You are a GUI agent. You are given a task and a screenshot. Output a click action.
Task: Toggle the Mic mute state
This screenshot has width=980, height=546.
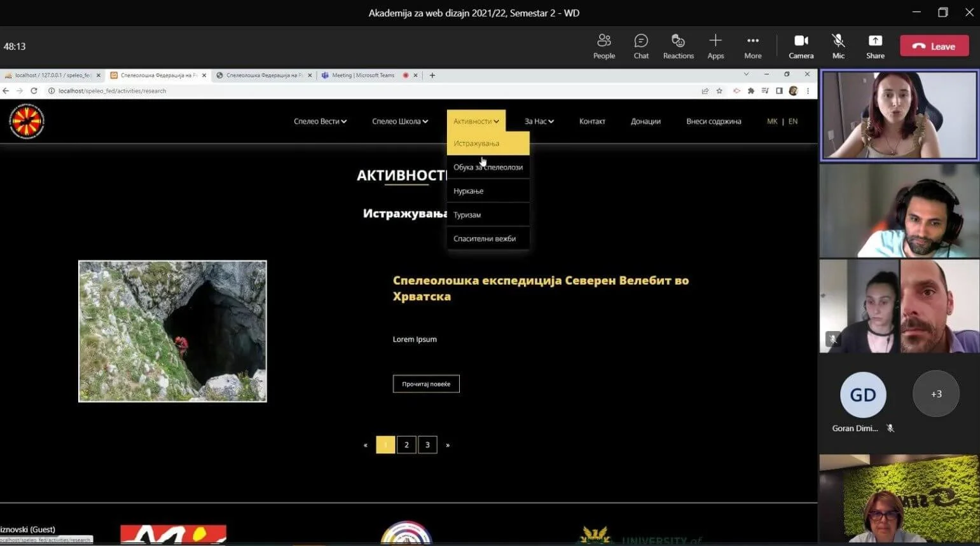(x=838, y=46)
